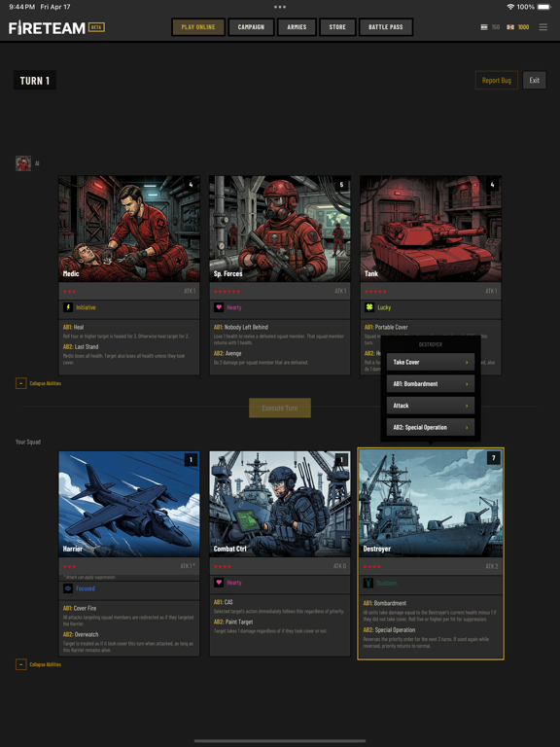Collapse abilities for the AI squad
Image resolution: width=560 pixels, height=747 pixels.
click(39, 383)
